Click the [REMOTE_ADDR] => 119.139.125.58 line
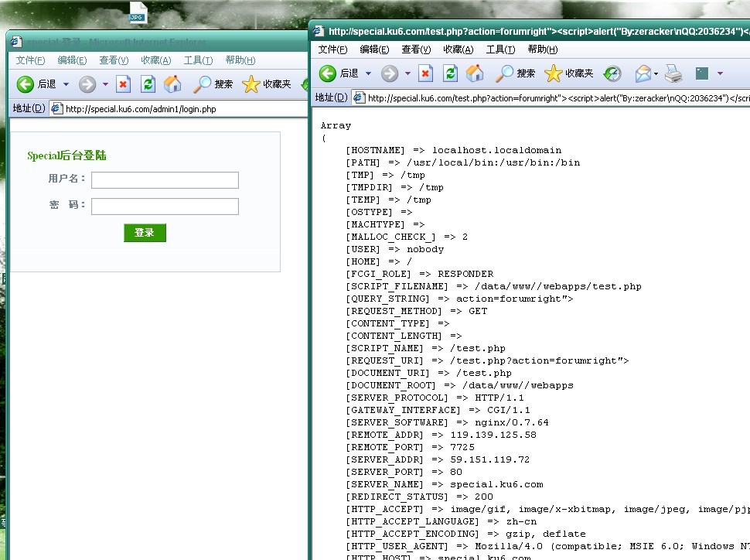This screenshot has width=750, height=560. point(441,435)
